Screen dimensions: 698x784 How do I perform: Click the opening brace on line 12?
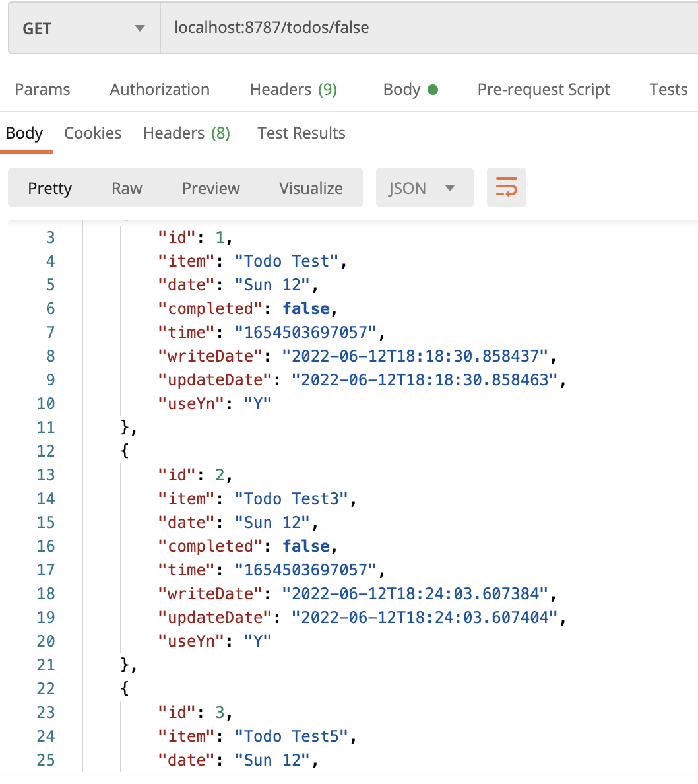[125, 451]
